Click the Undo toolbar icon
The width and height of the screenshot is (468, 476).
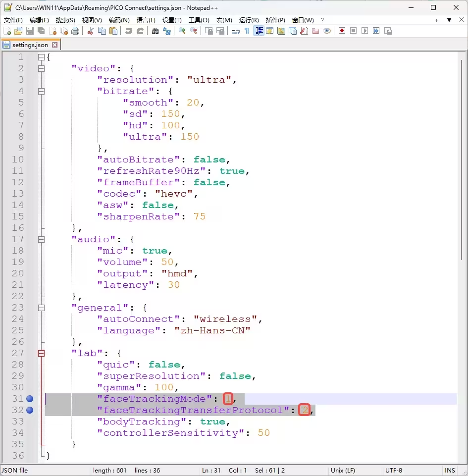(128, 31)
